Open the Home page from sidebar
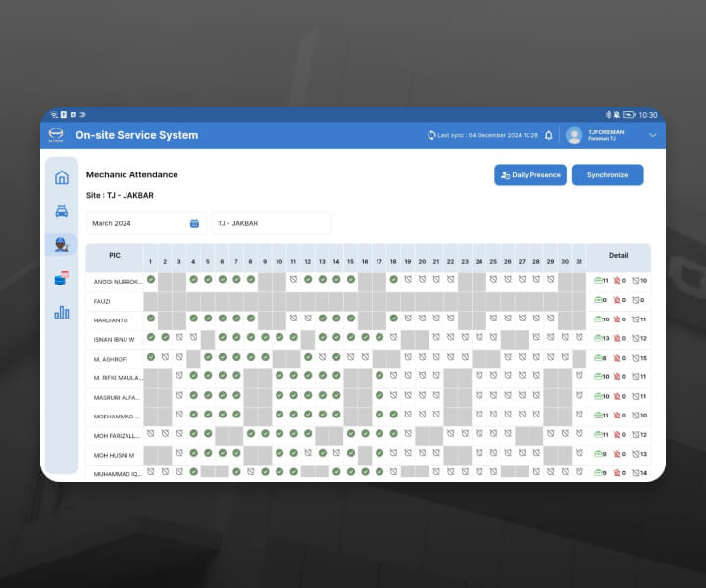 pos(62,177)
